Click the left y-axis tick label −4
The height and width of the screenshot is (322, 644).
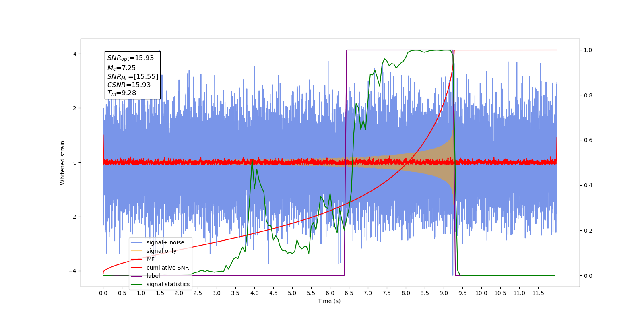[x=73, y=271]
